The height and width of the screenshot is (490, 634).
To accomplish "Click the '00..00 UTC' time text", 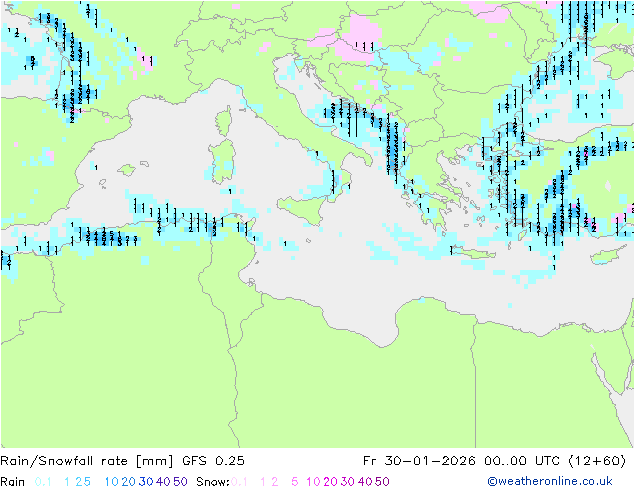I will pos(521,461).
